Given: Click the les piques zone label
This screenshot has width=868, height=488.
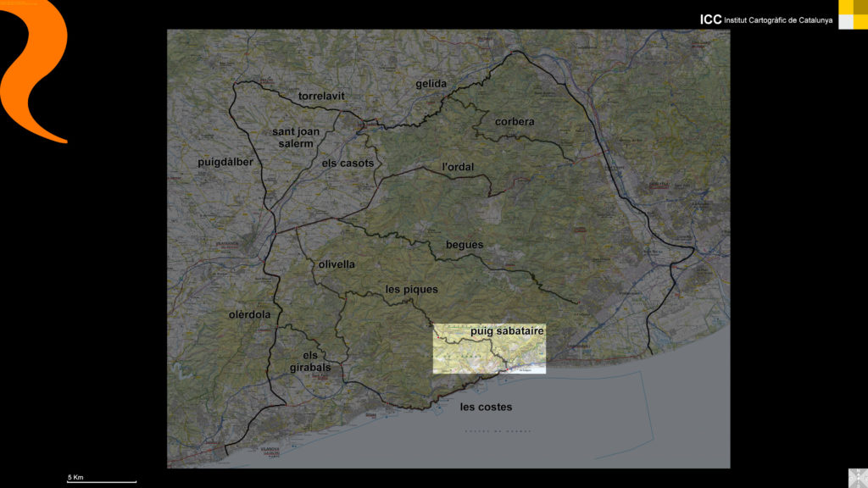Looking at the screenshot, I should pos(411,289).
